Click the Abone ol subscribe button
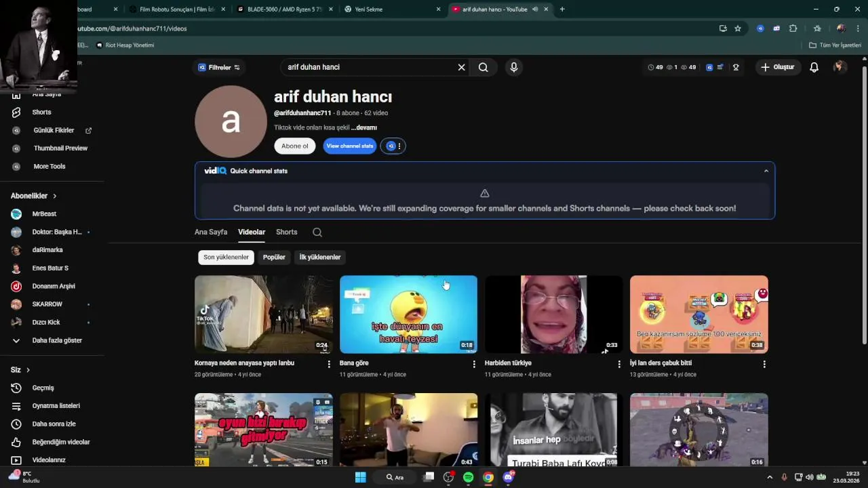The width and height of the screenshot is (868, 488). click(294, 146)
